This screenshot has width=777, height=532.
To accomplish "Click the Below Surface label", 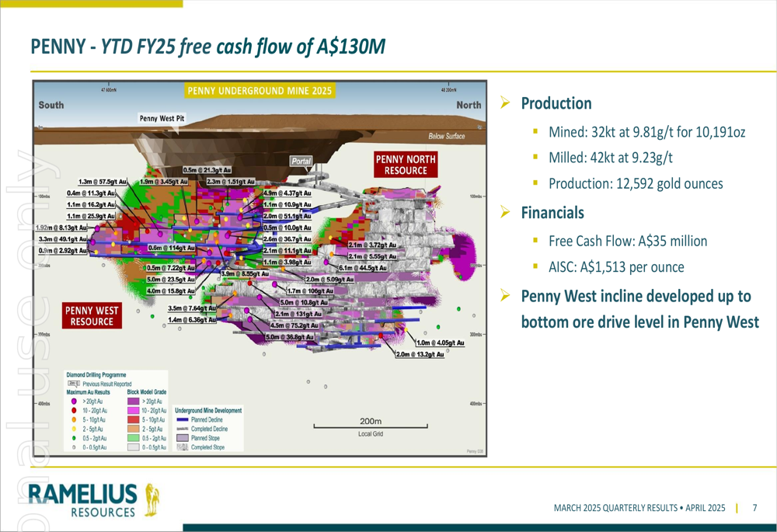I will tap(447, 136).
